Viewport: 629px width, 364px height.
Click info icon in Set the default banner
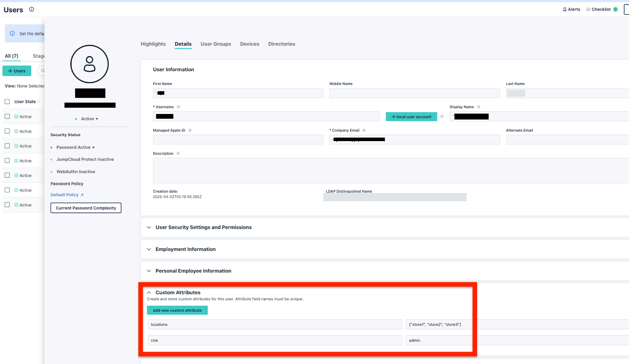12,33
